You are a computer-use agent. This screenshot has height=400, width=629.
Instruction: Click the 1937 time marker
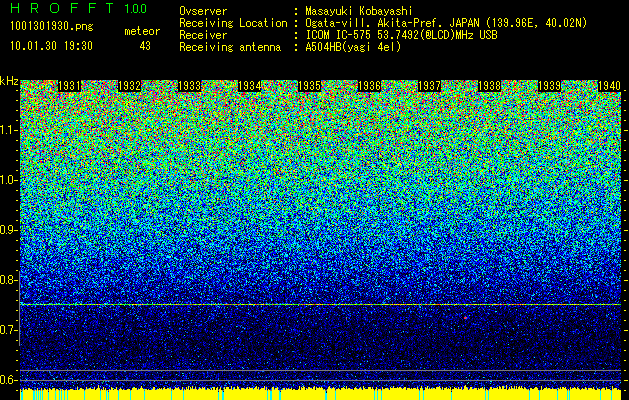click(429, 86)
